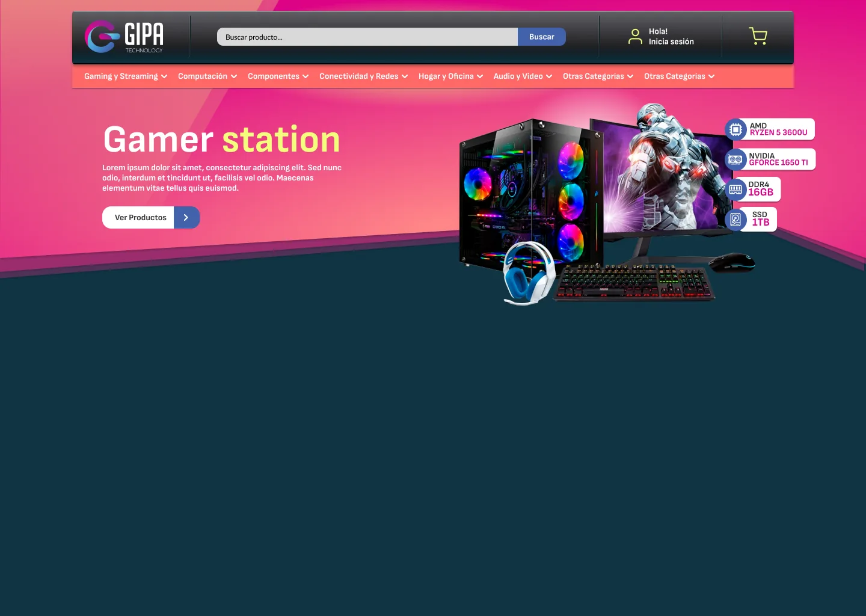Expand the Componentes dropdown

click(278, 76)
